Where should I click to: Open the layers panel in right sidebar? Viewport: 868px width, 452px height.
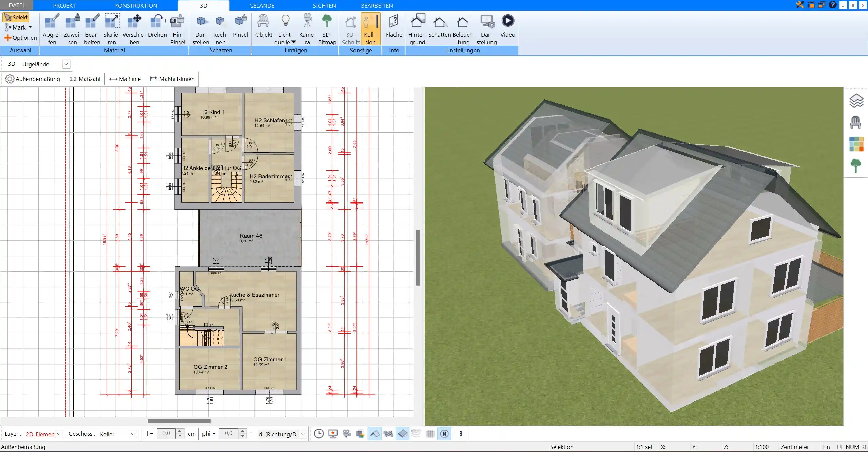point(856,101)
